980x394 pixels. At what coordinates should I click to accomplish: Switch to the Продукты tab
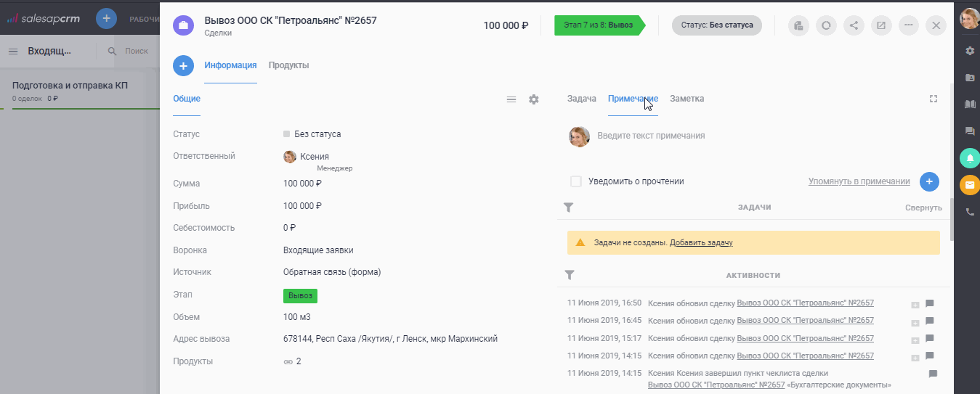[288, 65]
